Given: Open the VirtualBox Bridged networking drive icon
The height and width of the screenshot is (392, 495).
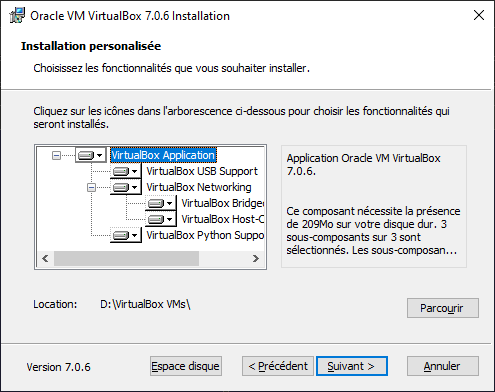Looking at the screenshot, I should click(161, 203).
